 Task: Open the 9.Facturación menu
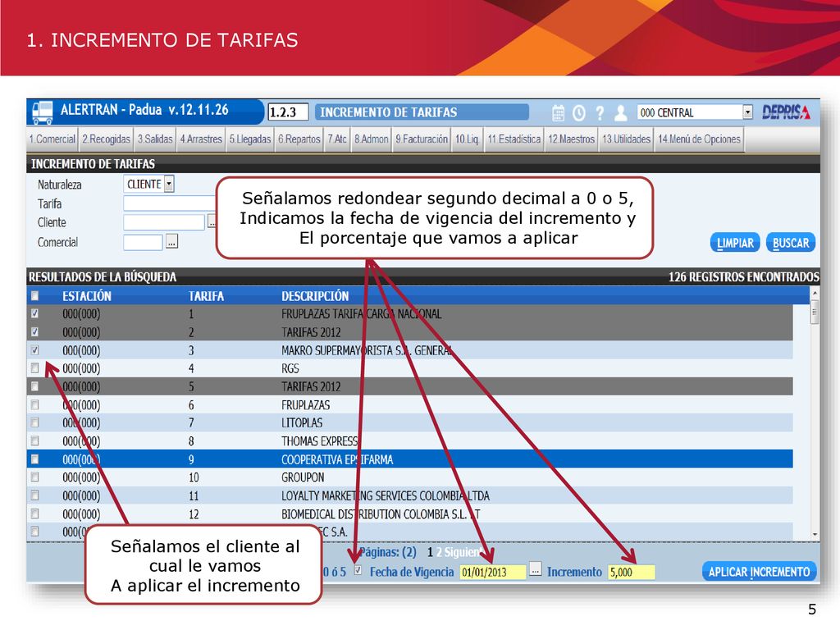click(422, 139)
